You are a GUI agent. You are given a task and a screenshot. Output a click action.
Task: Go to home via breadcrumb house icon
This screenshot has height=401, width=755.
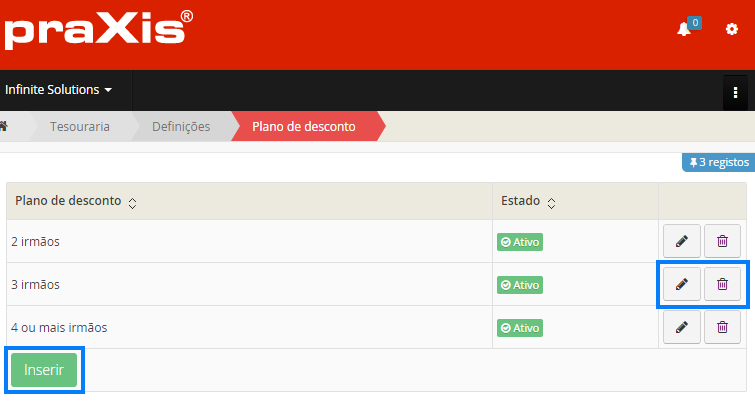point(5,126)
